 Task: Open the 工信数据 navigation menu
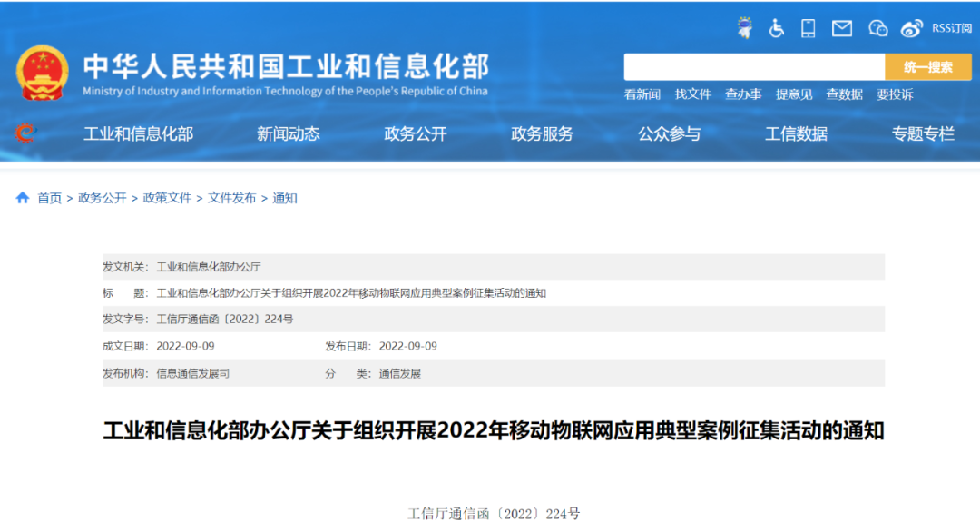797,134
